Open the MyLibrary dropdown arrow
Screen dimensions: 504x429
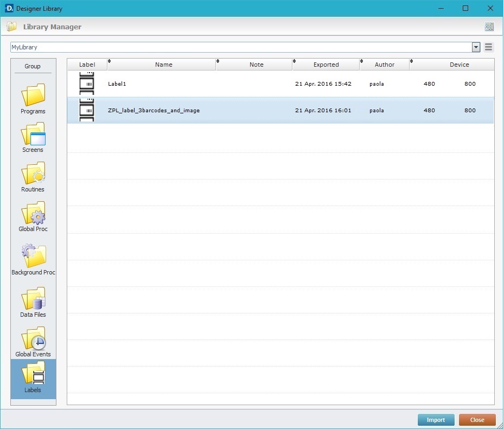pyautogui.click(x=476, y=47)
